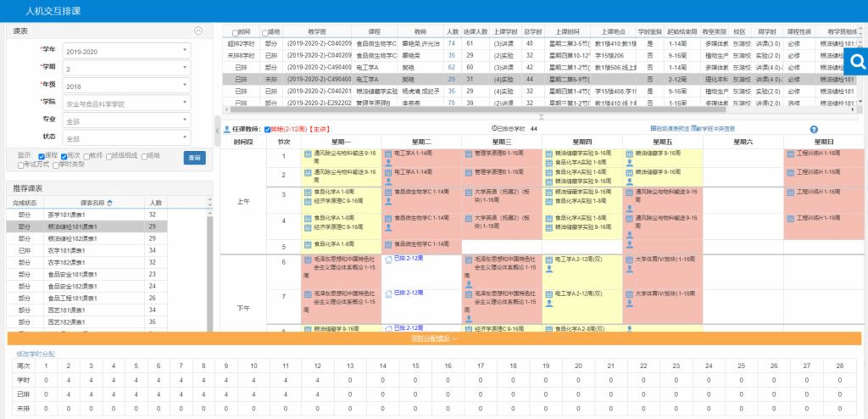This screenshot has height=419, width=868.
Task: Click calendar icon of 大学体育IV, Friday period 6
Action: point(630,260)
